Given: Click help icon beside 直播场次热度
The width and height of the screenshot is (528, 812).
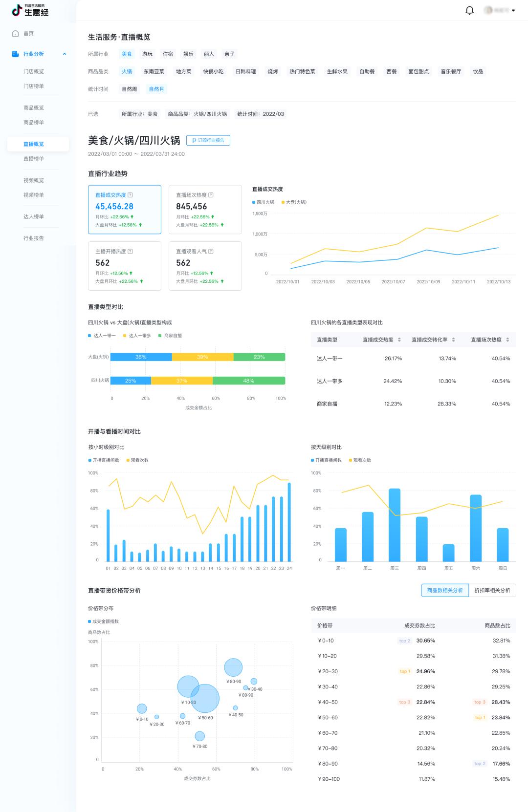Looking at the screenshot, I should 211,195.
